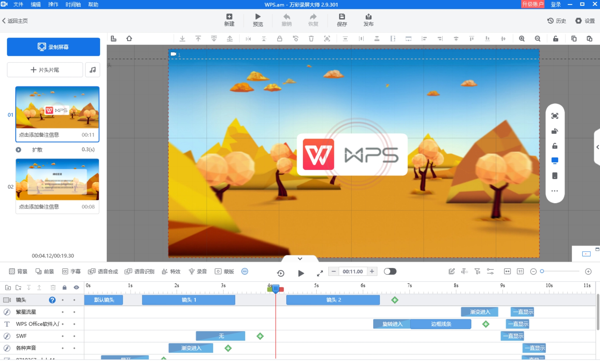Collapse the timeline with the down chevron

pos(300,259)
